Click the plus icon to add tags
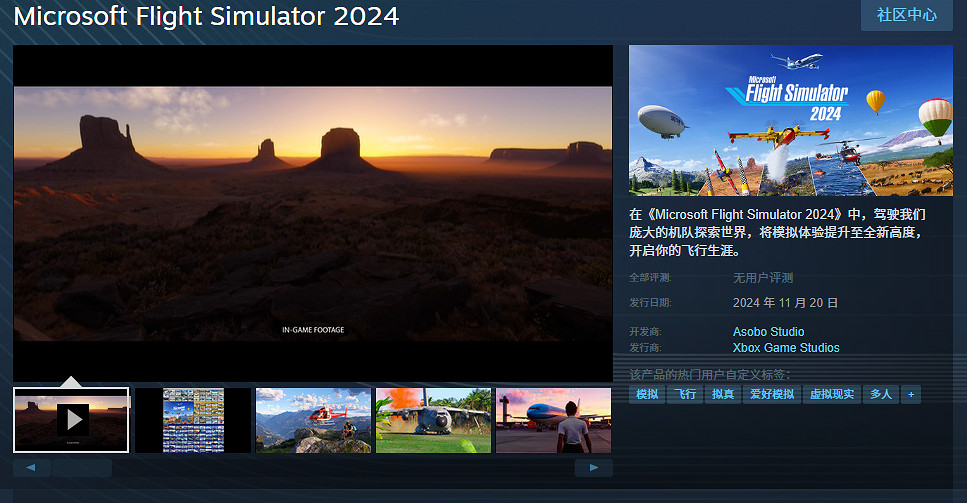 point(910,395)
